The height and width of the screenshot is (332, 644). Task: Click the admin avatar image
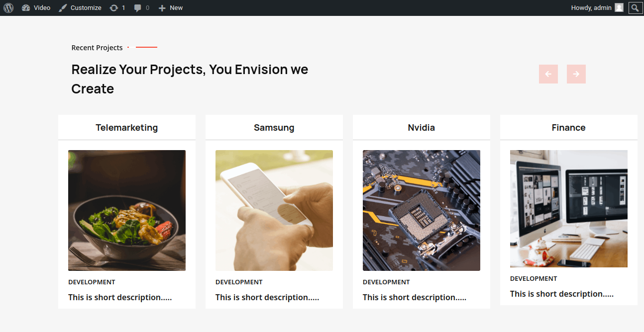point(619,8)
